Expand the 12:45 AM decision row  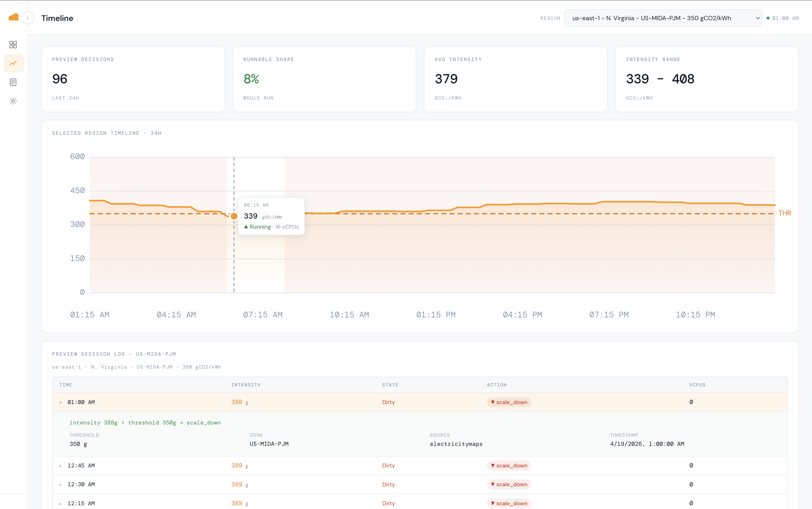point(61,466)
